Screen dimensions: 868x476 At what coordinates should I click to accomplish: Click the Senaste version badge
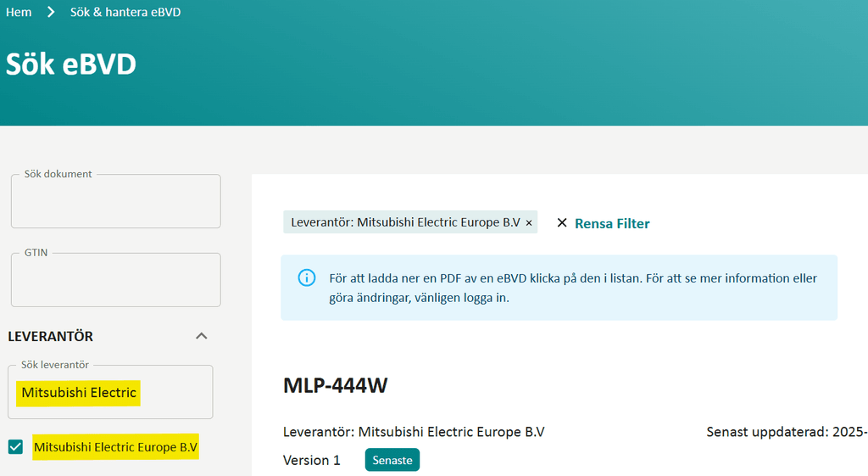[392, 460]
